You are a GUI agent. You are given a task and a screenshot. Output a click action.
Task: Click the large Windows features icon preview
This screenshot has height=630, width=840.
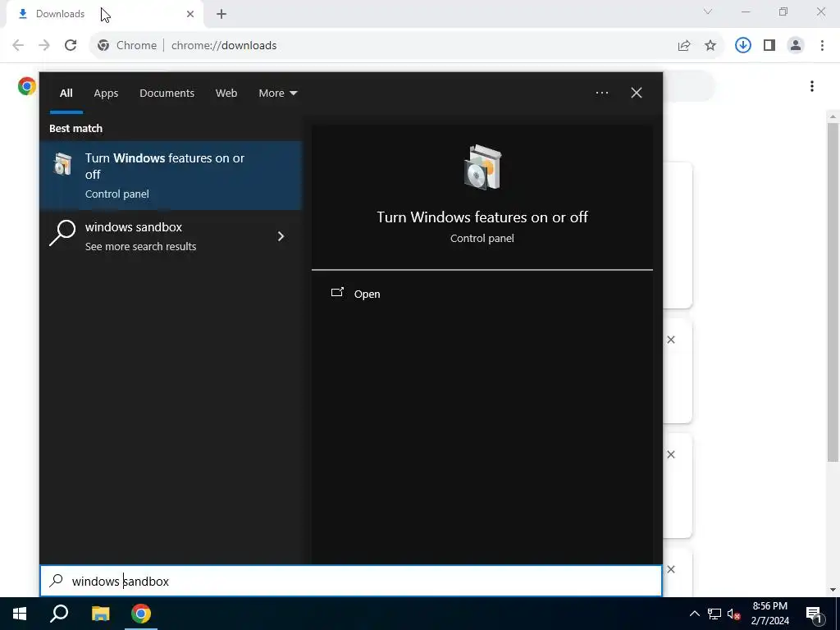tap(482, 167)
